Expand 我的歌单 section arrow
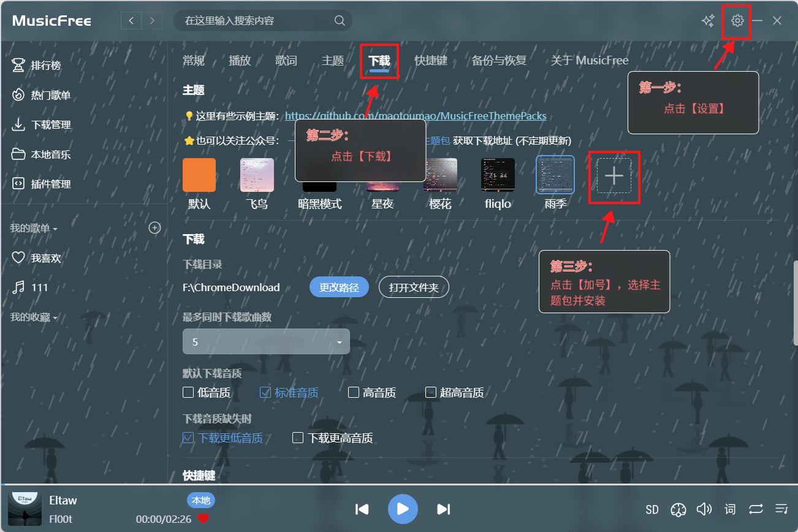This screenshot has width=798, height=532. coord(55,229)
